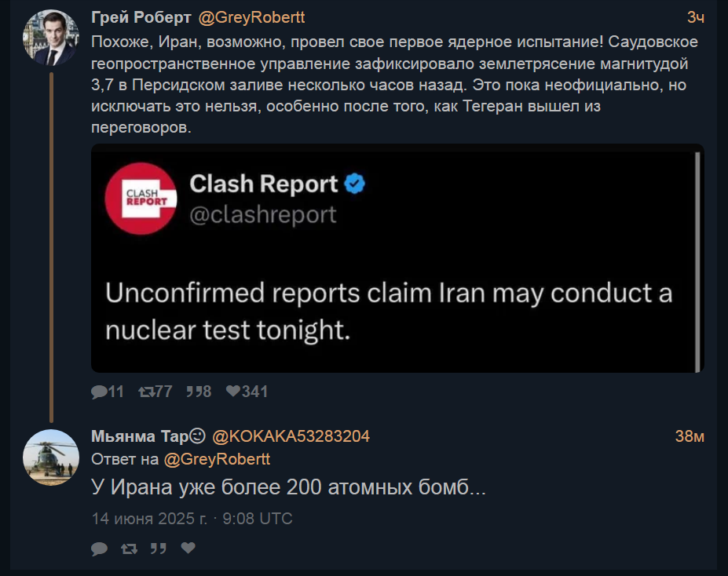Click the 38м timestamp on the reply
Screen dimensions: 728x576
[x=690, y=436]
